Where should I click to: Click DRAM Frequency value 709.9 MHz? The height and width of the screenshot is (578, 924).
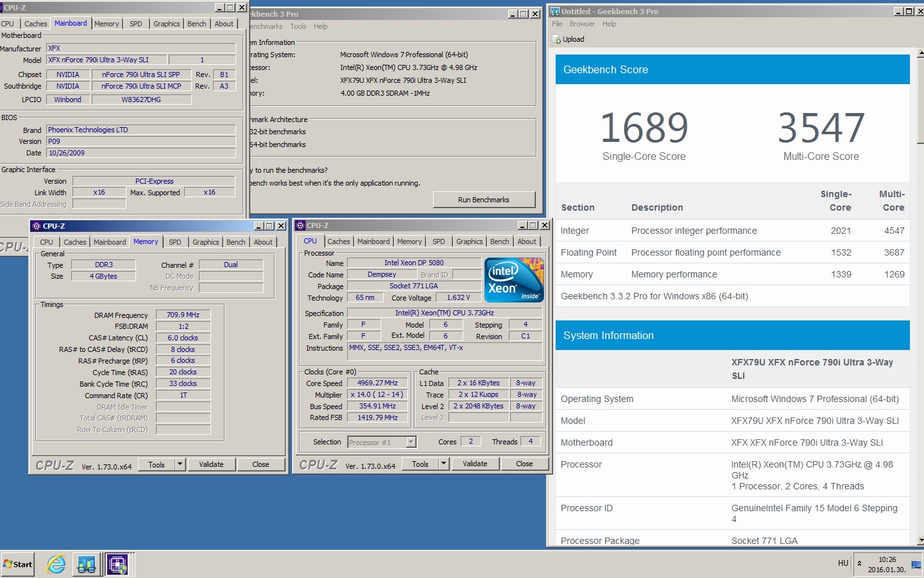point(184,315)
